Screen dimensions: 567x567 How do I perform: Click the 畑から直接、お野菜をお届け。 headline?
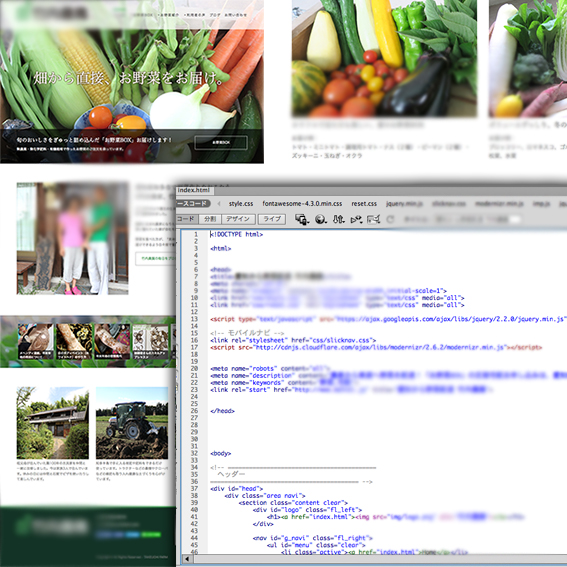[x=128, y=78]
